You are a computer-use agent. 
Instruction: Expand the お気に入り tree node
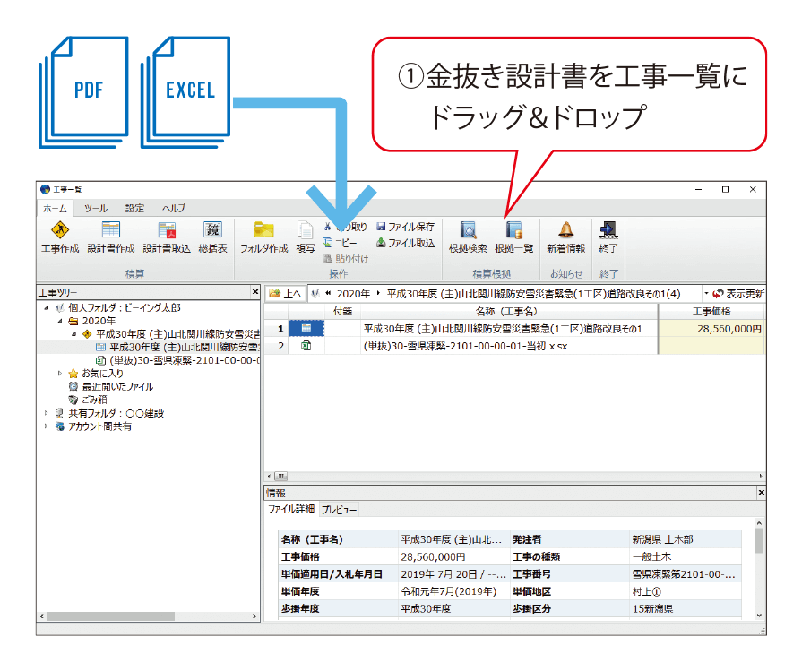click(x=60, y=374)
